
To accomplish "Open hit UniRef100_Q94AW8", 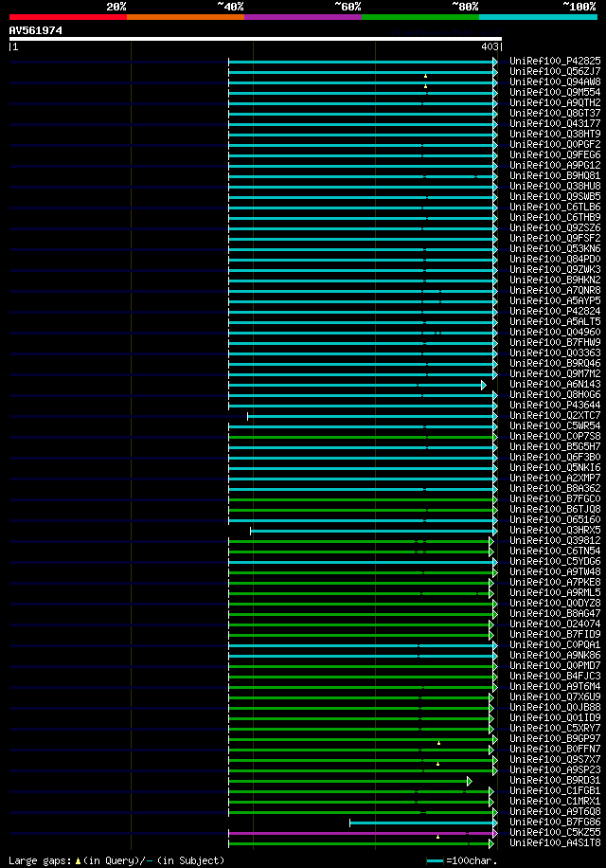I will (x=555, y=81).
